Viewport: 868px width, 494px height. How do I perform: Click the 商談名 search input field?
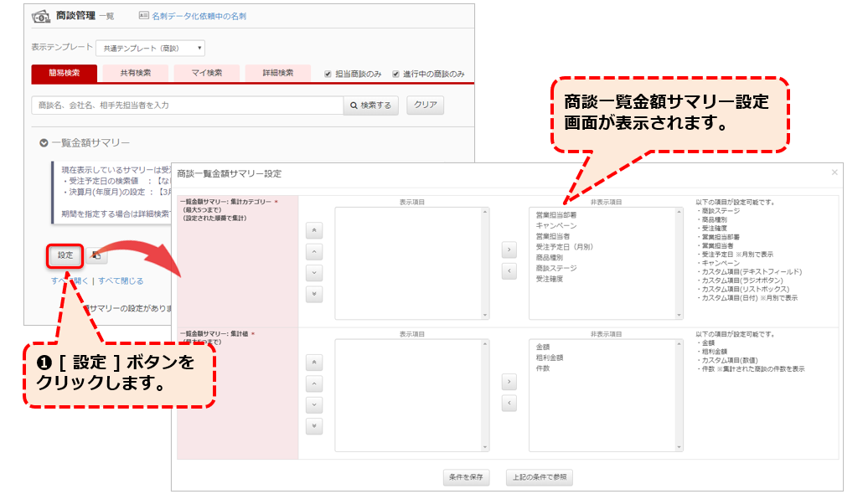click(x=187, y=105)
